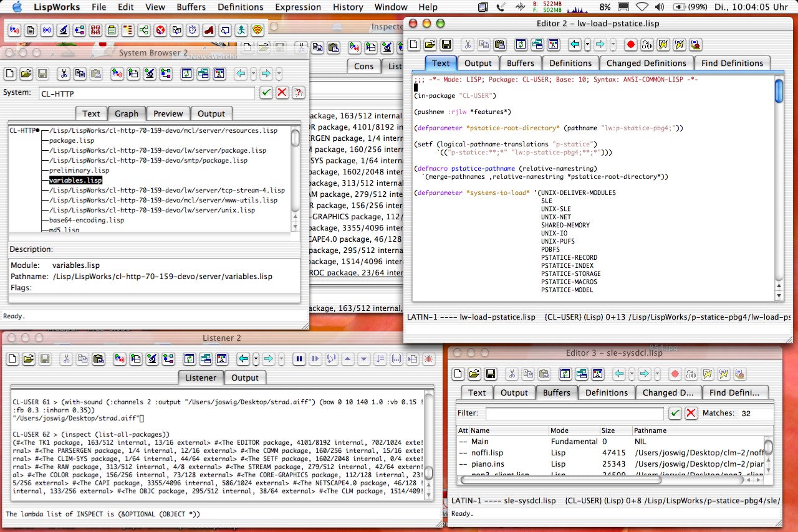The height and width of the screenshot is (532, 798).
Task: Select the Cons tab in the Inspector window
Action: pyautogui.click(x=364, y=66)
